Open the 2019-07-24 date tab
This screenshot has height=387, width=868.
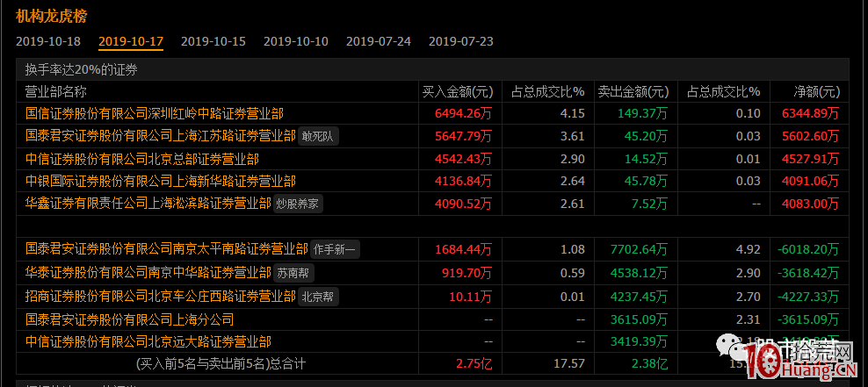pos(379,41)
